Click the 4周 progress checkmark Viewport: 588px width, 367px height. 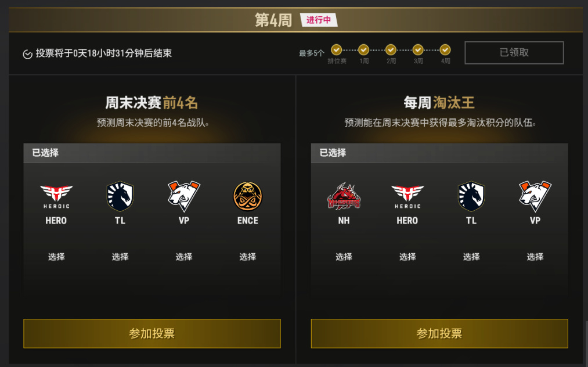pos(445,49)
